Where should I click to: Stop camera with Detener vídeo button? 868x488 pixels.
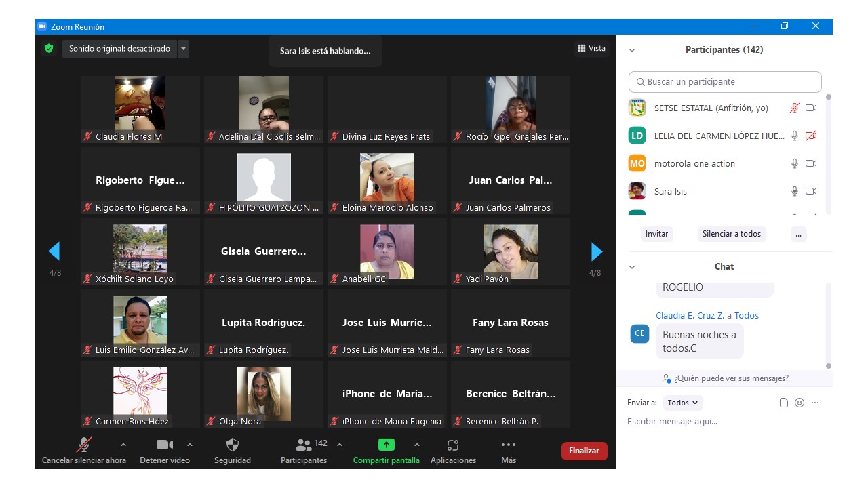coord(165,451)
